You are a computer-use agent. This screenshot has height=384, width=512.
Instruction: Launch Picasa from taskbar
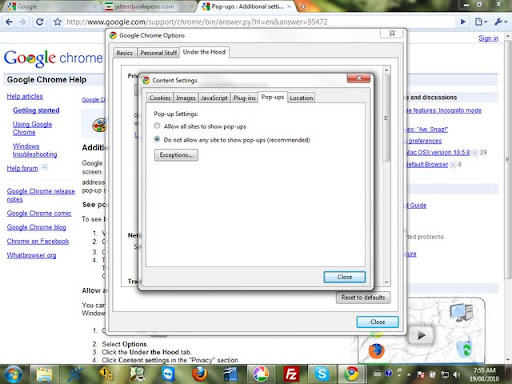261,374
